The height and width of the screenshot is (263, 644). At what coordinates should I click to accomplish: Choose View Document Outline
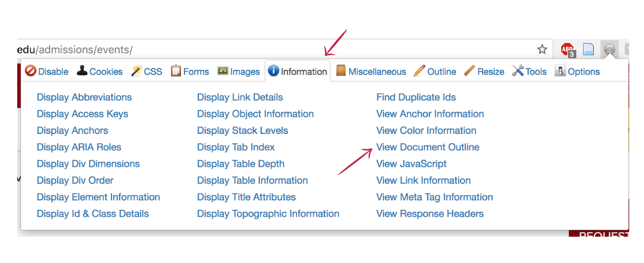[428, 147]
